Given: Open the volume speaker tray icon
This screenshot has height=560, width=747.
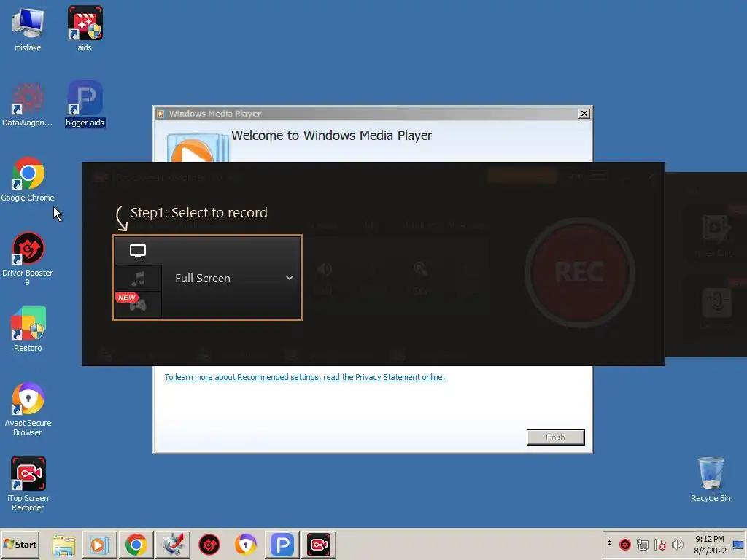Looking at the screenshot, I should point(677,544).
